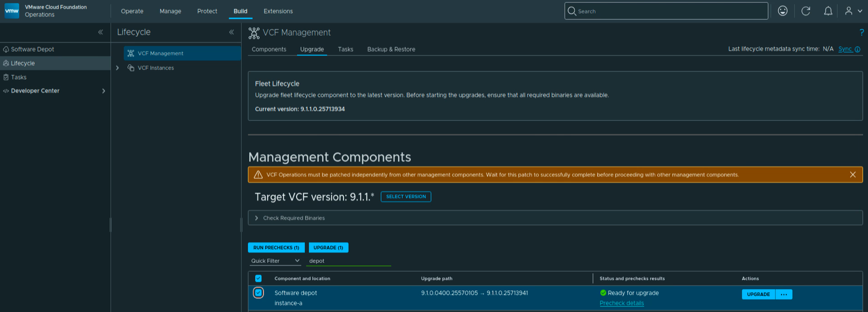Switch to the Tasks tab

(345, 49)
